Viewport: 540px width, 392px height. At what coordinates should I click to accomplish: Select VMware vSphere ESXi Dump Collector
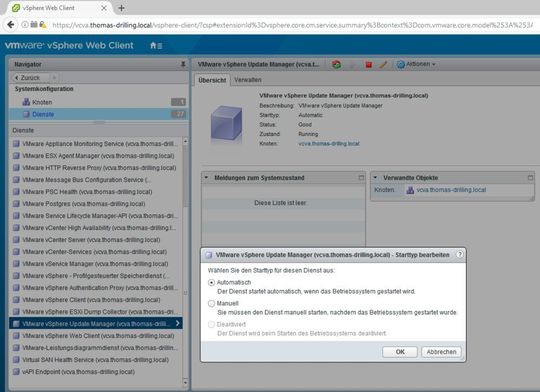96,312
